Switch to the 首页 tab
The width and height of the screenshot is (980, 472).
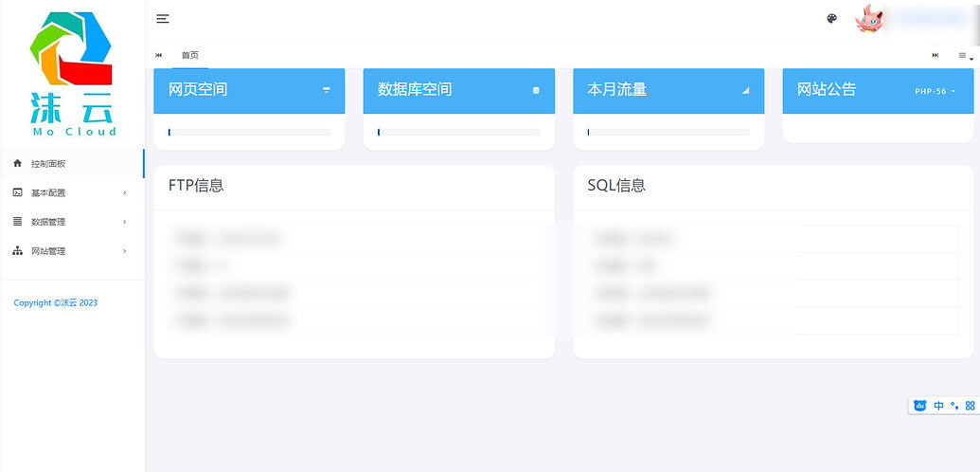click(190, 56)
